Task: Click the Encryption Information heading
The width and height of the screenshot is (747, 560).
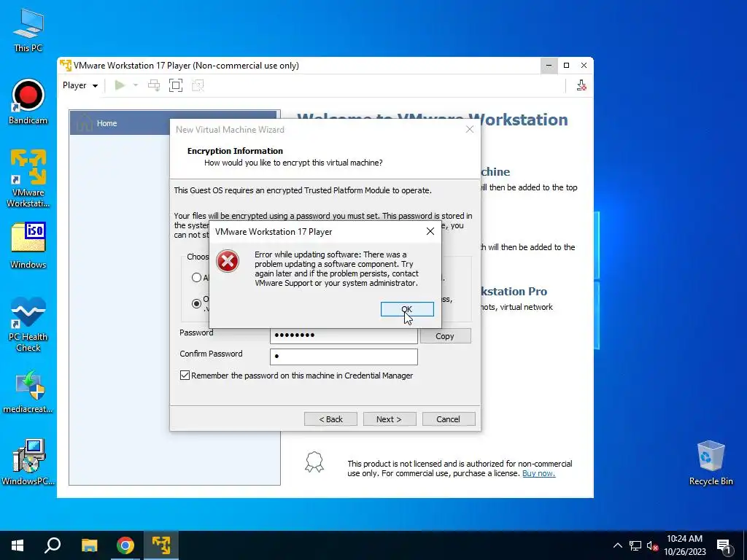Action: click(x=235, y=151)
